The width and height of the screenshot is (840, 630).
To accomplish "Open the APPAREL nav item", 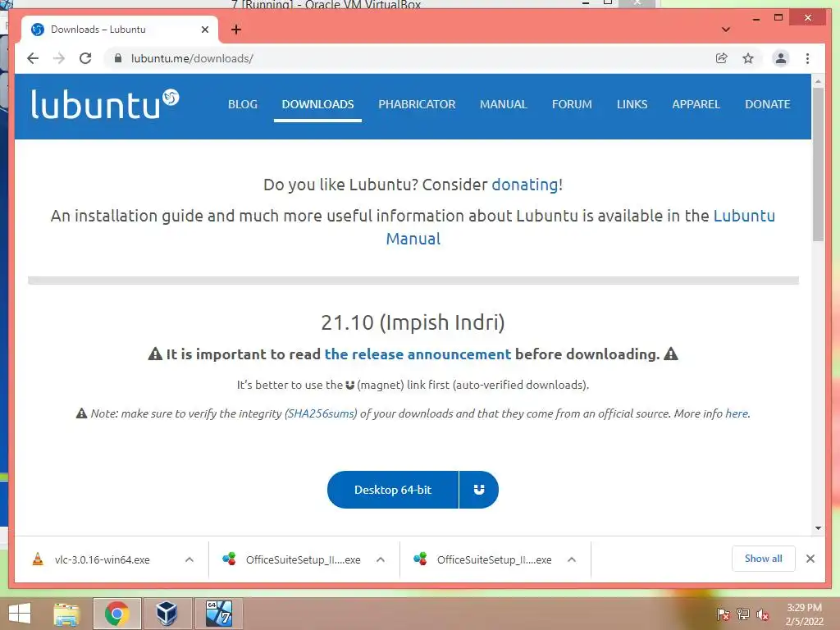I will (x=696, y=104).
